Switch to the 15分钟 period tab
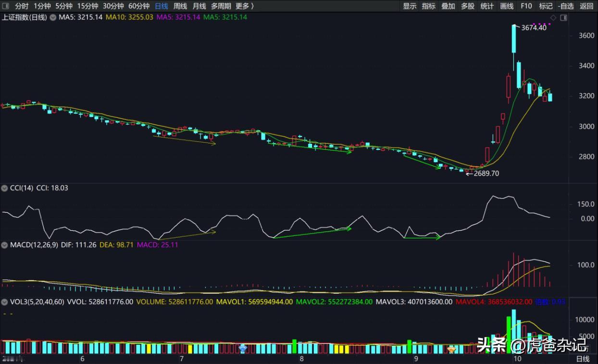The image size is (598, 364). (87, 6)
